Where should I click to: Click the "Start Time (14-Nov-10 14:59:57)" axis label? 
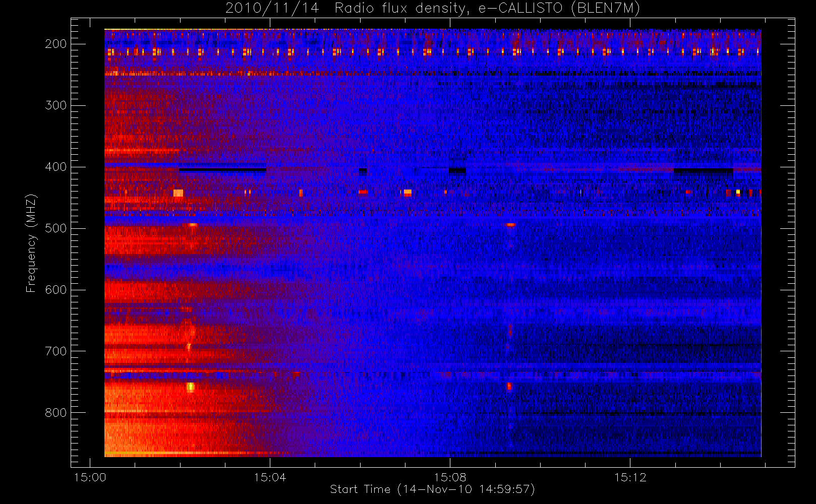pos(432,489)
